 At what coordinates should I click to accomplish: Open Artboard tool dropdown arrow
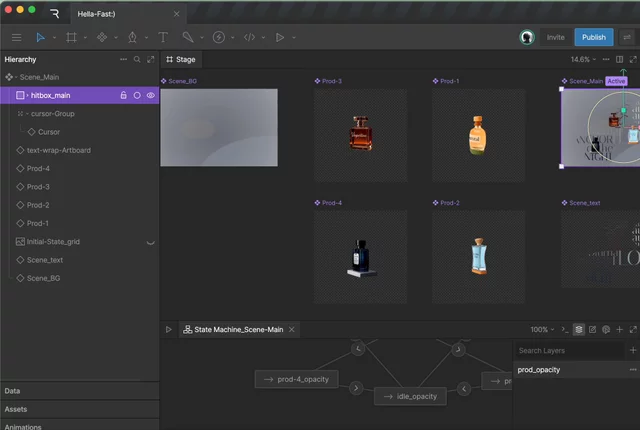85,38
